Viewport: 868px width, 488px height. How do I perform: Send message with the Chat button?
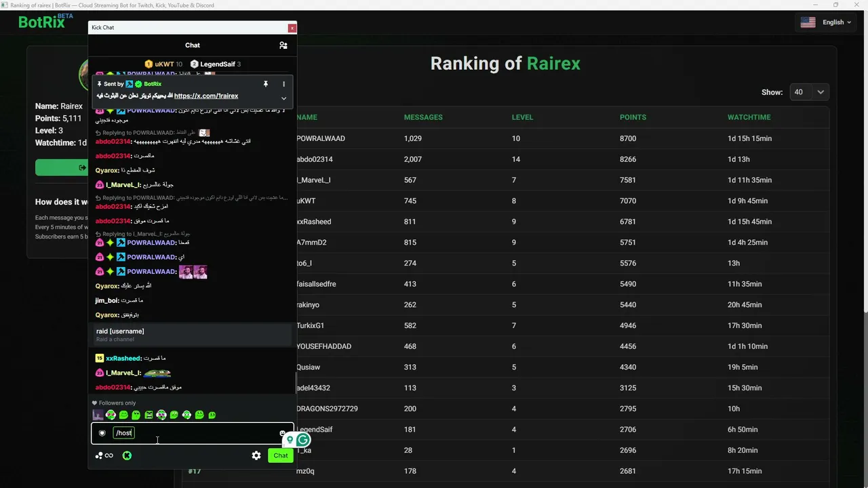click(281, 455)
